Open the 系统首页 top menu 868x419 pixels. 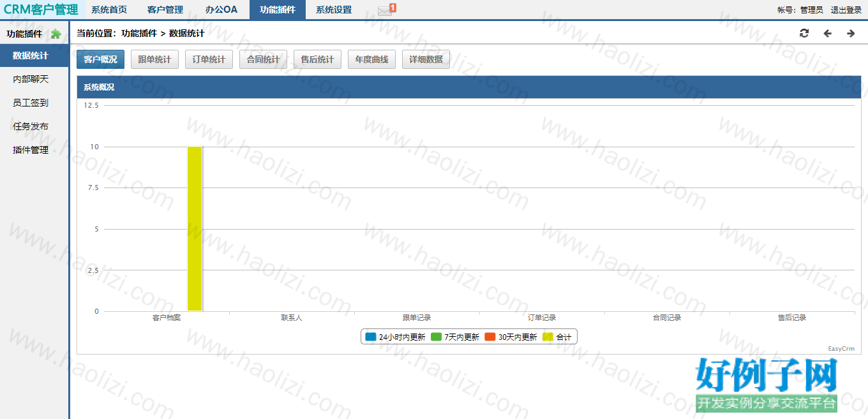tap(109, 10)
